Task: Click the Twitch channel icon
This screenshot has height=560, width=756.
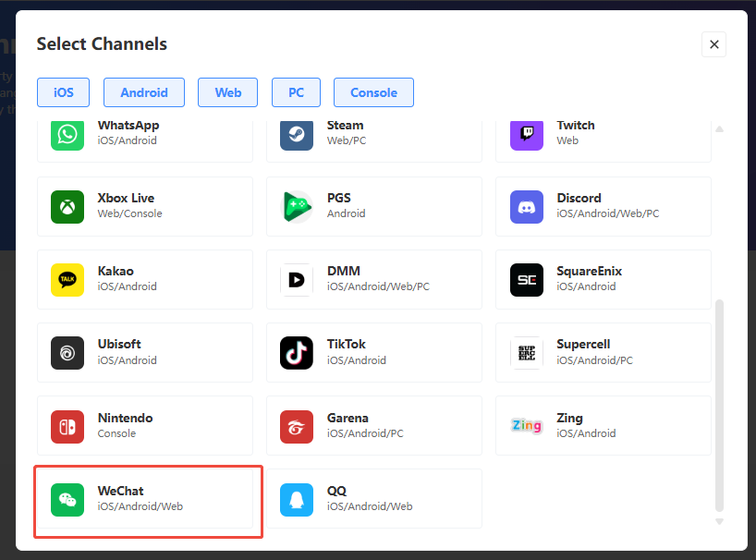Action: [x=526, y=134]
